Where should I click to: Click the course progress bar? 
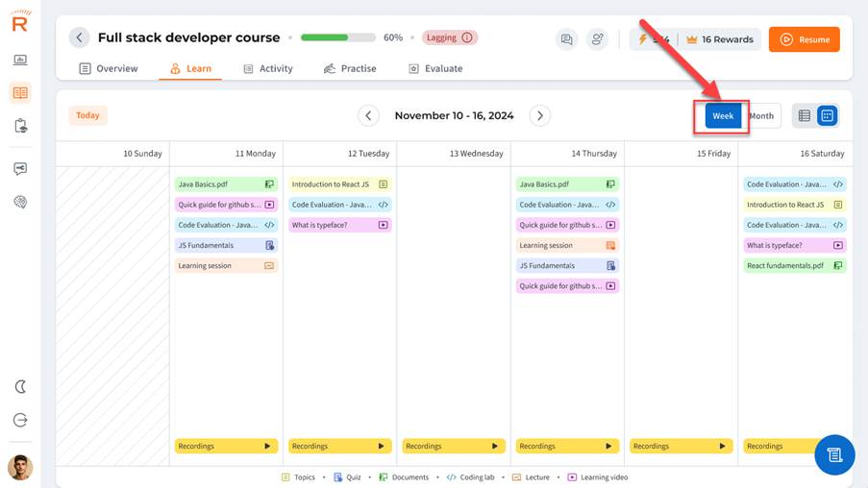point(337,38)
